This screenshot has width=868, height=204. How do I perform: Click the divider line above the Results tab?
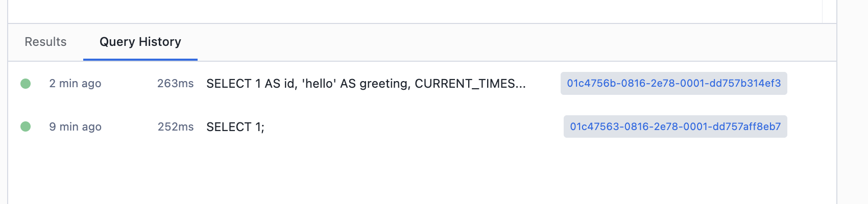coord(422,23)
